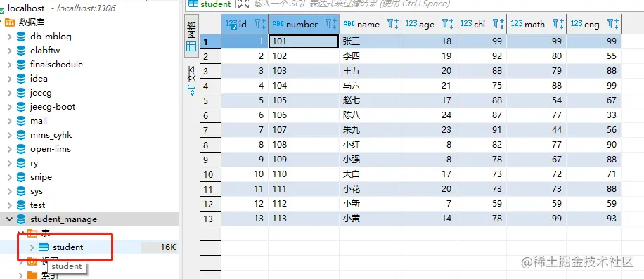Select the name cell 李四
This screenshot has width=644, height=279.
370,56
